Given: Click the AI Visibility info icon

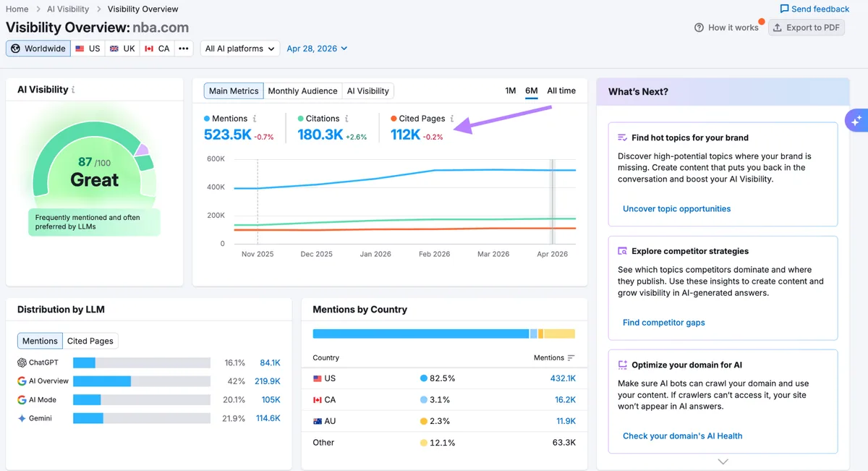Looking at the screenshot, I should (x=73, y=90).
